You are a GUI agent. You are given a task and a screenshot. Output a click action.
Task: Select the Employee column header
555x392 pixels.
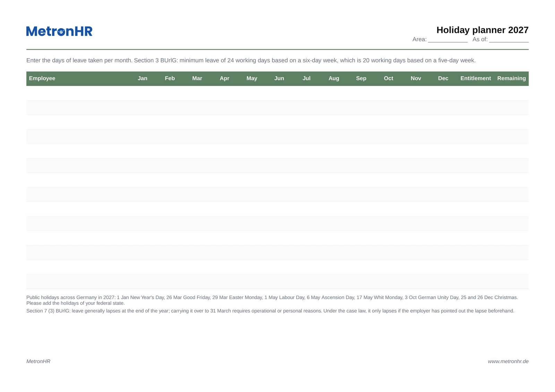click(42, 78)
